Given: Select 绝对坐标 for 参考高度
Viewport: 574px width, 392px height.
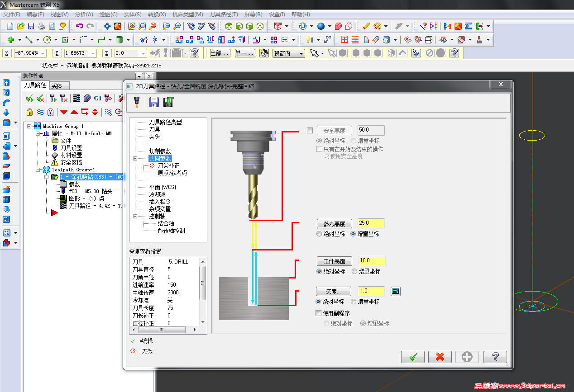Looking at the screenshot, I should 320,234.
